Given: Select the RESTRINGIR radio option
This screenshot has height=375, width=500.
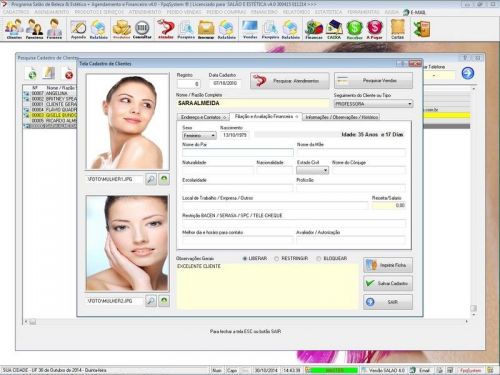Looking at the screenshot, I should [276, 259].
